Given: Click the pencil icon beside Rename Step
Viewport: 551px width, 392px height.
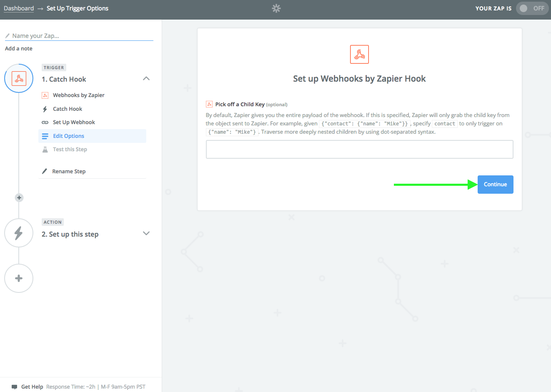Looking at the screenshot, I should [x=45, y=171].
